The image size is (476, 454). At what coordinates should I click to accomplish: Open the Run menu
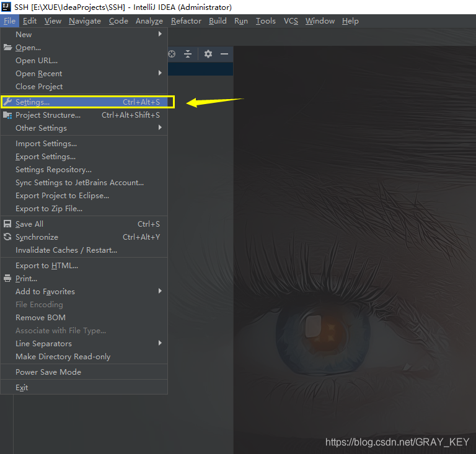point(241,21)
